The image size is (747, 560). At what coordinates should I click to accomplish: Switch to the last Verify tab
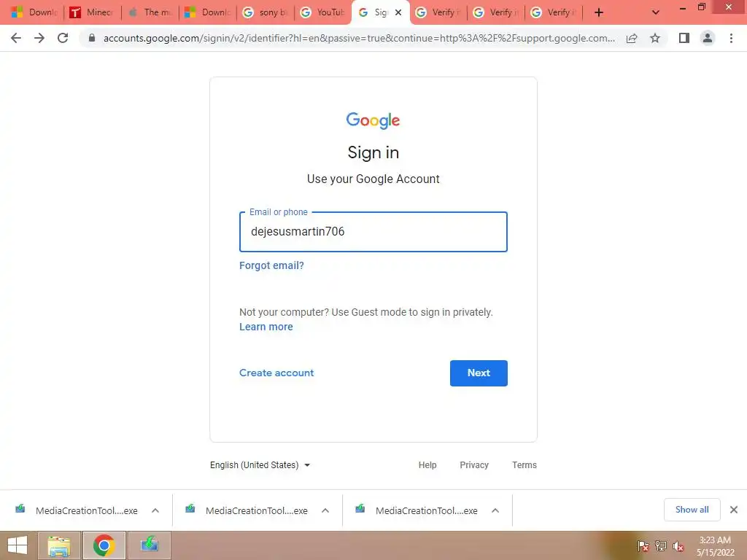pyautogui.click(x=554, y=12)
